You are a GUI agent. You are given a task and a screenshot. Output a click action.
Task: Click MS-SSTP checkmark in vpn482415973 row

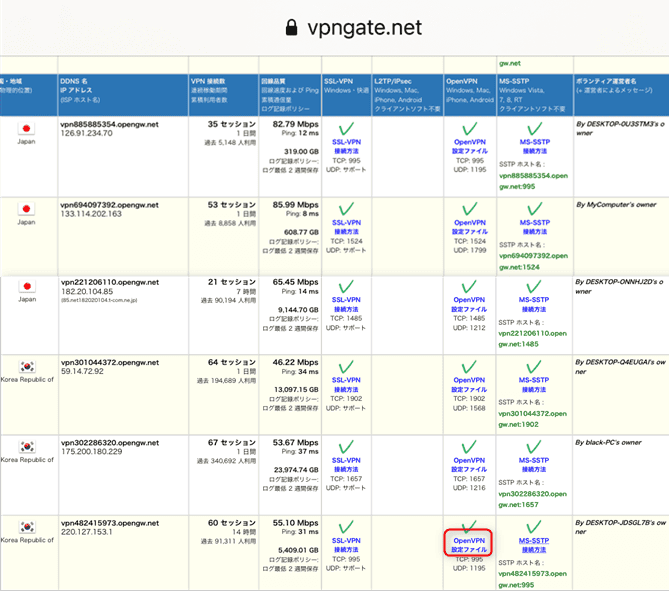(534, 527)
